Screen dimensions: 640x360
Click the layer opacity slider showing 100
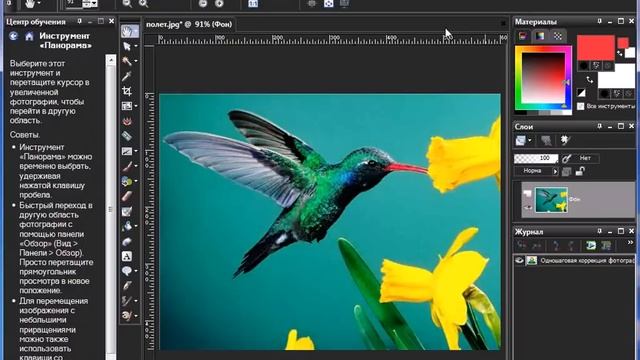pos(536,158)
